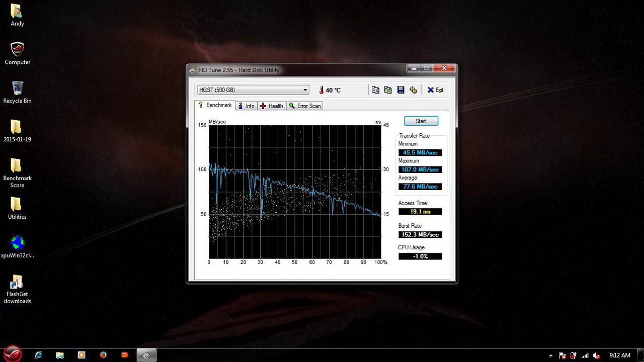The width and height of the screenshot is (644, 362).
Task: Click the power plug battery tray icon
Action: click(574, 355)
